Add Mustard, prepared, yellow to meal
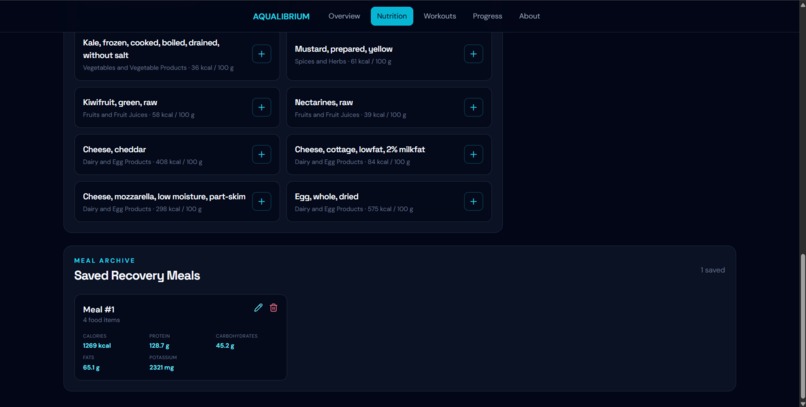Image resolution: width=806 pixels, height=407 pixels. coord(473,54)
